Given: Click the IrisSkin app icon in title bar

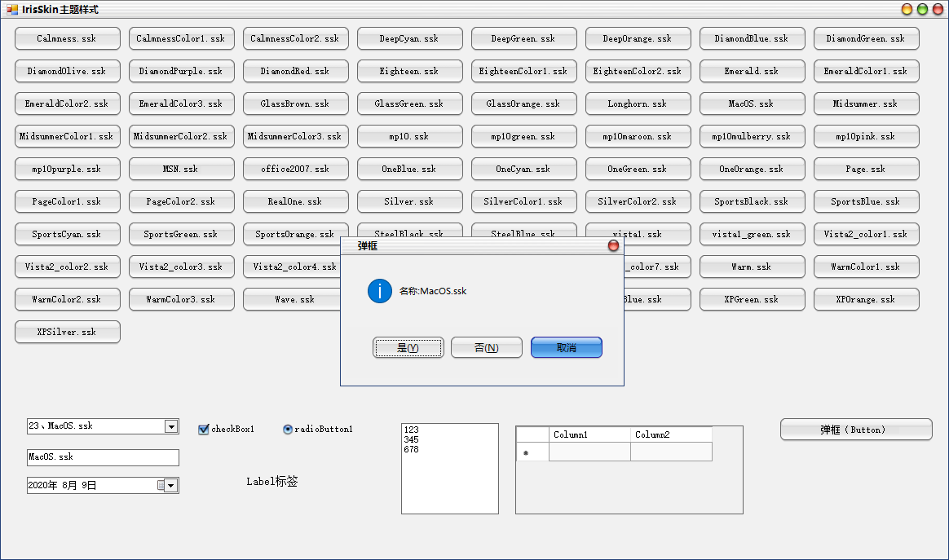Looking at the screenshot, I should (x=12, y=9).
